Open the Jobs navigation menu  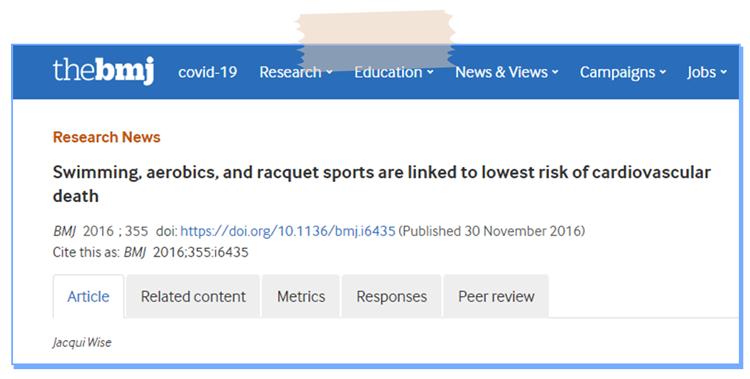pyautogui.click(x=702, y=72)
